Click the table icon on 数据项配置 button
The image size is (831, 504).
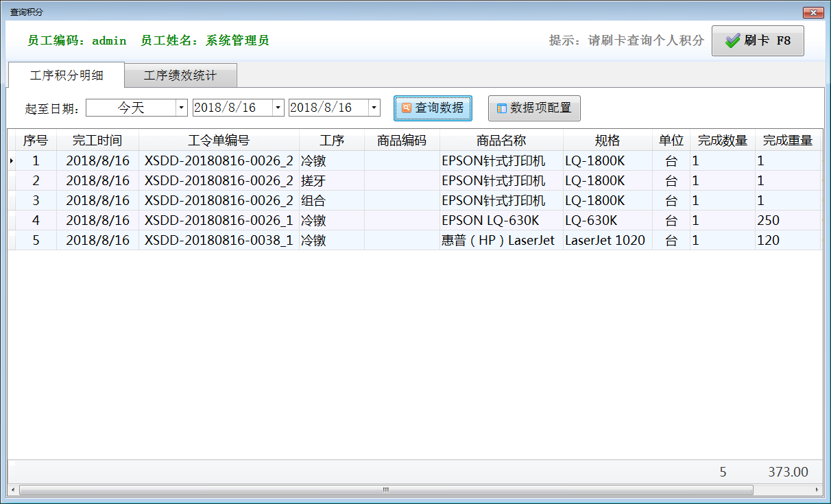(501, 108)
